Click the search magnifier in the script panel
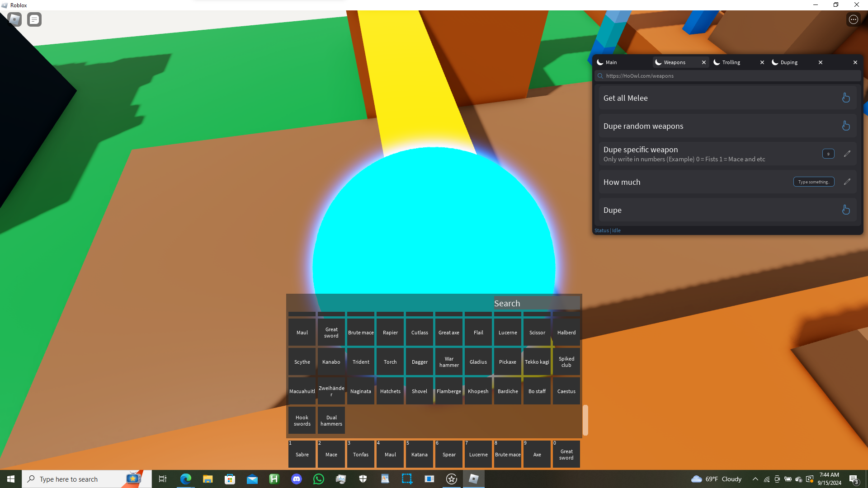 pyautogui.click(x=600, y=76)
